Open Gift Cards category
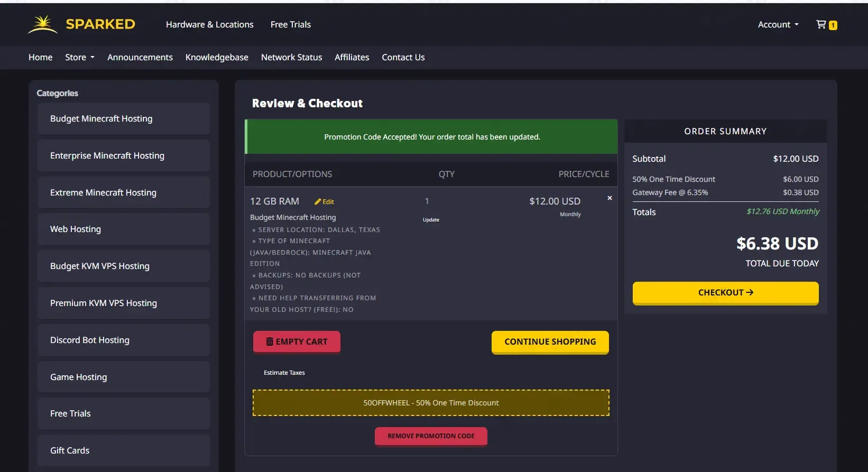Viewport: 868px width, 472px height. tap(124, 451)
